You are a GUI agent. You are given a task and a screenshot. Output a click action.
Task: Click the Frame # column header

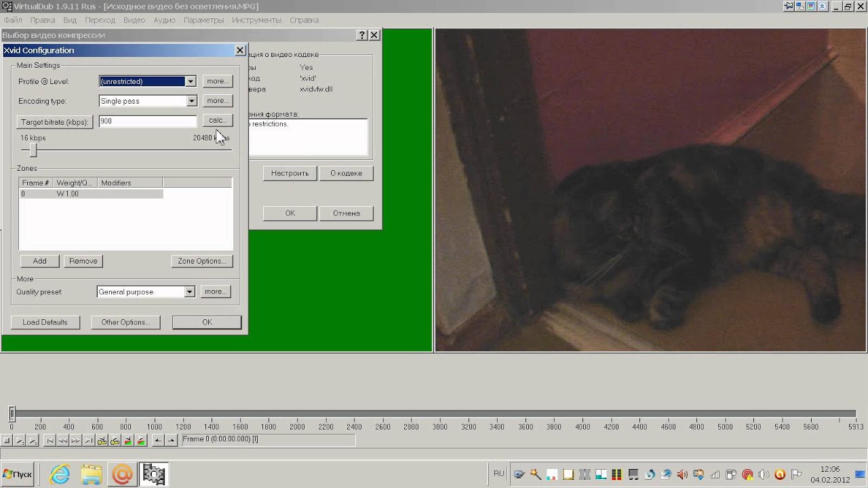point(35,183)
